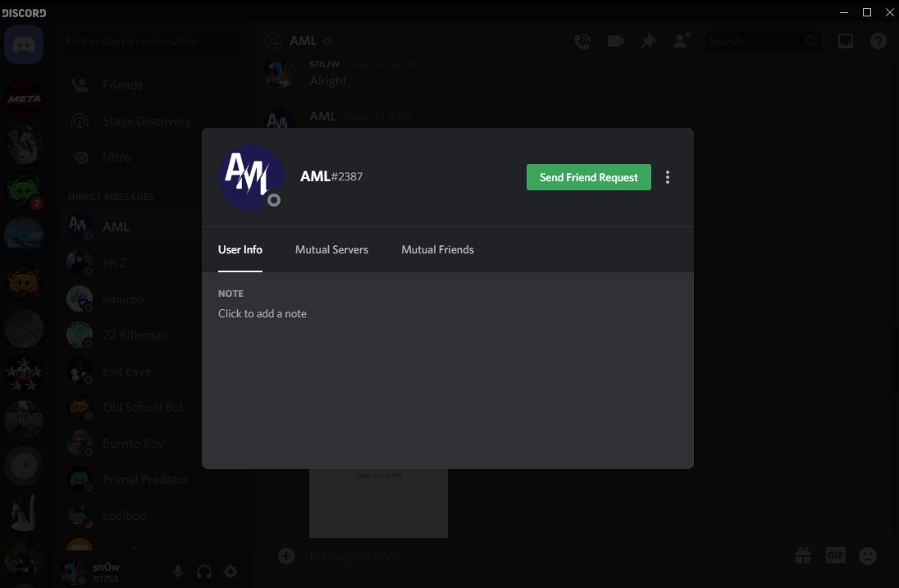Click the Send Friend Request button
The image size is (899, 588).
(x=588, y=177)
